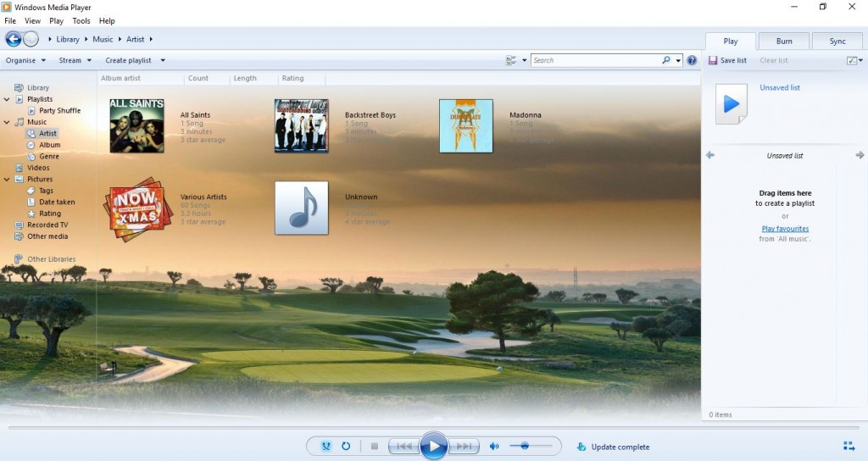Collapse the Pictures tree node
Screen dimensions: 868x461
tap(7, 180)
